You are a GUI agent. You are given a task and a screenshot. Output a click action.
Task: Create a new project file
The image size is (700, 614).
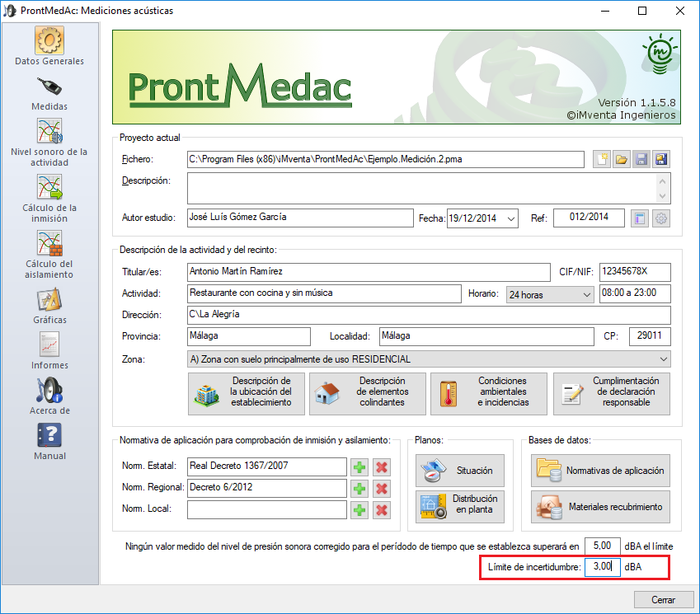click(x=602, y=159)
